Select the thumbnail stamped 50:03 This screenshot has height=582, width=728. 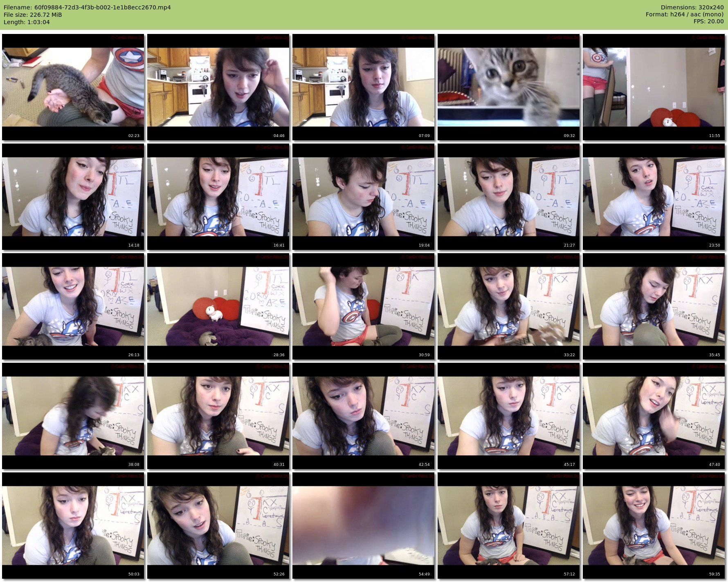[73, 526]
